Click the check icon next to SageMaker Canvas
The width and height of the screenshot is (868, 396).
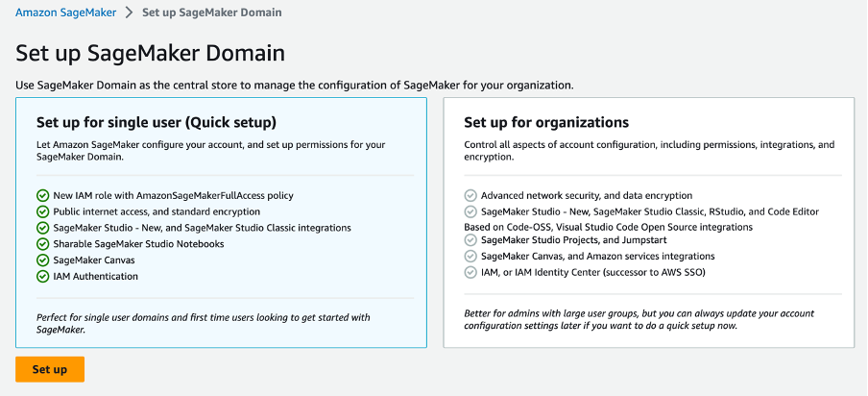(x=42, y=260)
